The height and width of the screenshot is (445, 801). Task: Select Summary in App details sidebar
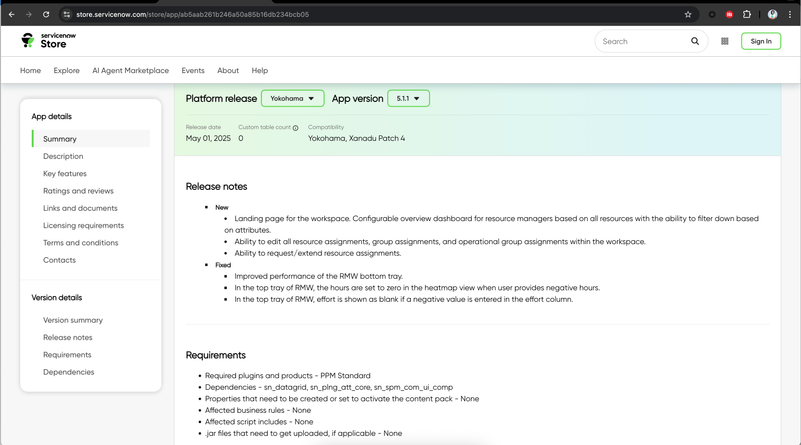click(91, 138)
